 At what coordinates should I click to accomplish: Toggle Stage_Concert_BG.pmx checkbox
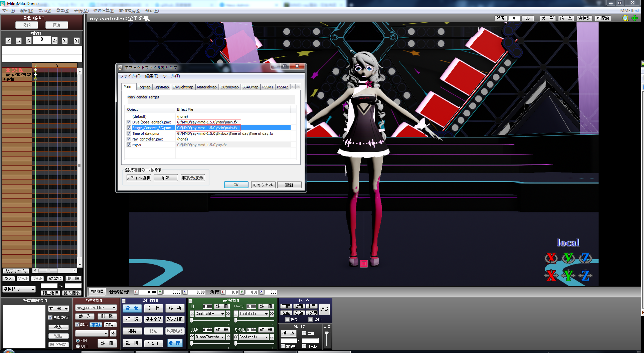coord(129,128)
